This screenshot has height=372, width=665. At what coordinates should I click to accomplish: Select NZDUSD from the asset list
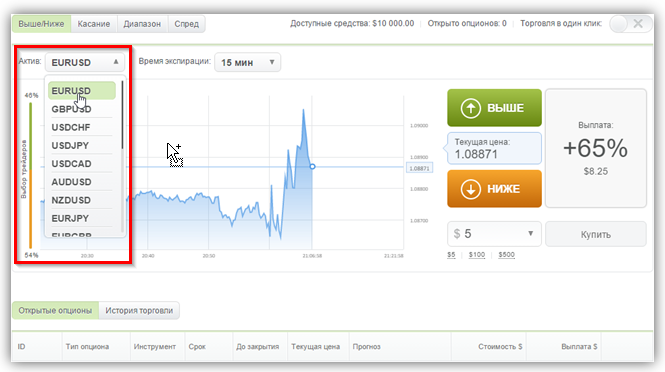click(x=82, y=200)
